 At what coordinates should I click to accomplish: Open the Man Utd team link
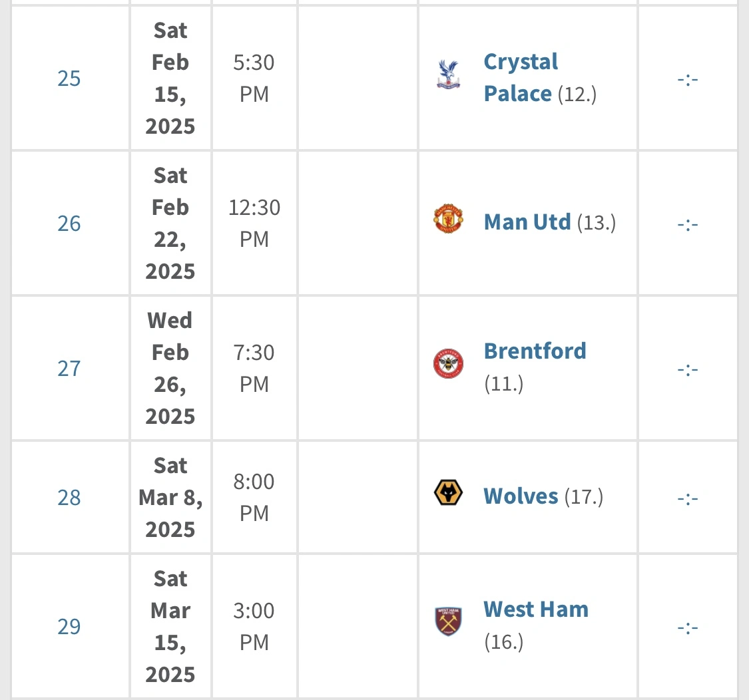pos(527,222)
